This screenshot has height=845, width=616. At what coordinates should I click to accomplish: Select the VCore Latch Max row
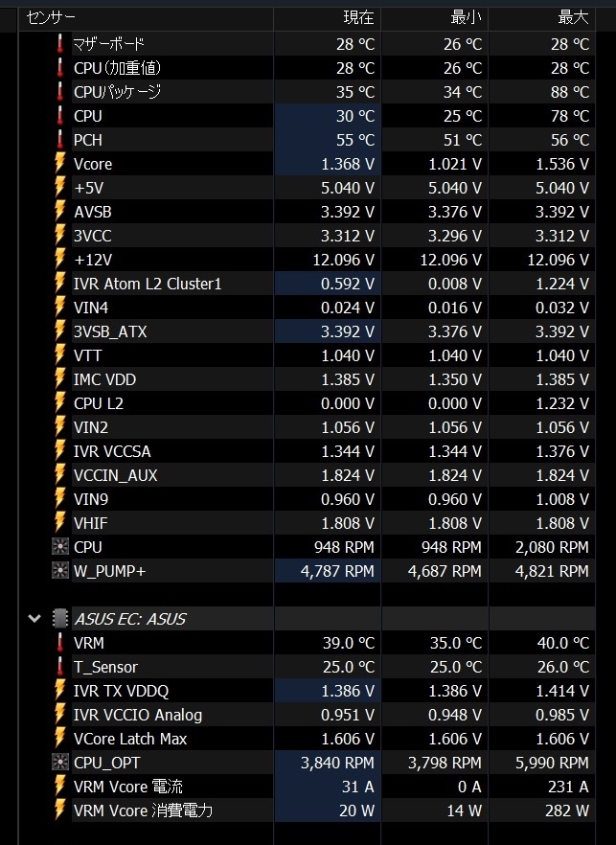coord(308,739)
